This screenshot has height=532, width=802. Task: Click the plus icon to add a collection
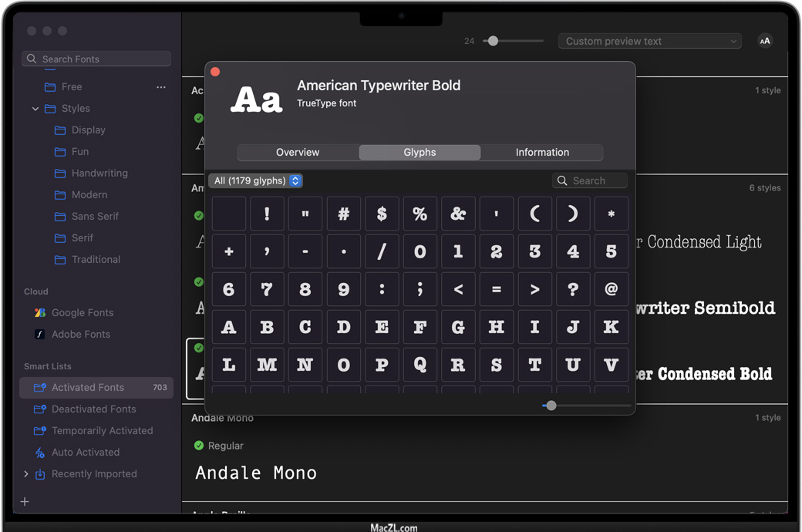pyautogui.click(x=25, y=502)
